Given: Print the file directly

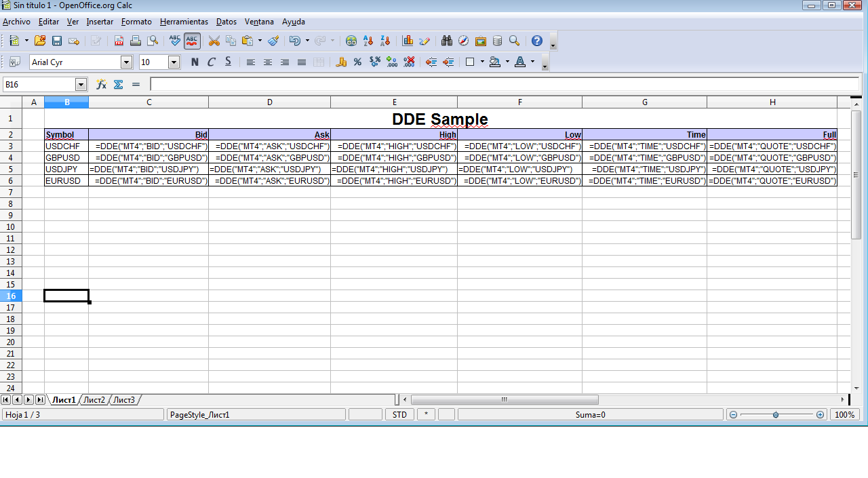Looking at the screenshot, I should (136, 41).
